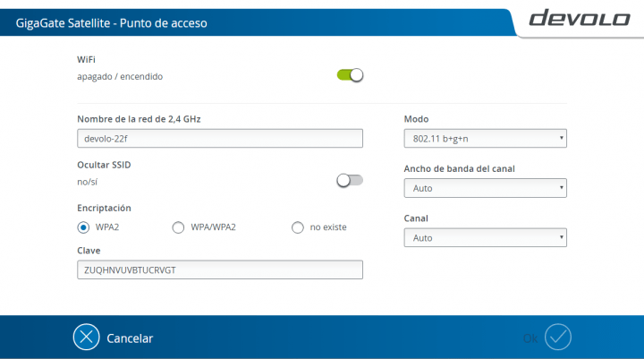Toggle the Ocultar SSID switch

tap(350, 180)
